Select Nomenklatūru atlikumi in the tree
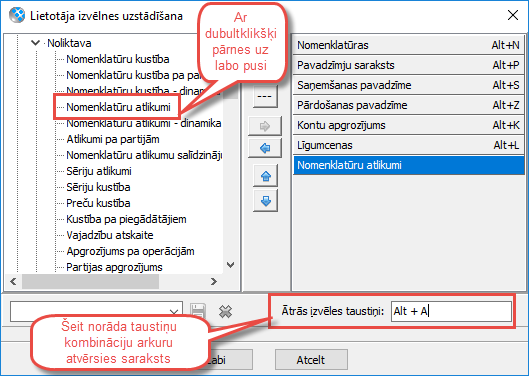 point(118,107)
